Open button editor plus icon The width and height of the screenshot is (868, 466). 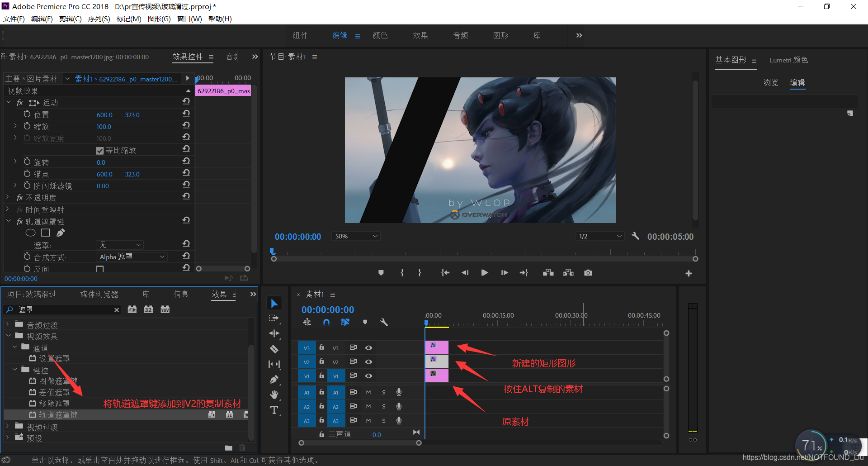point(689,273)
